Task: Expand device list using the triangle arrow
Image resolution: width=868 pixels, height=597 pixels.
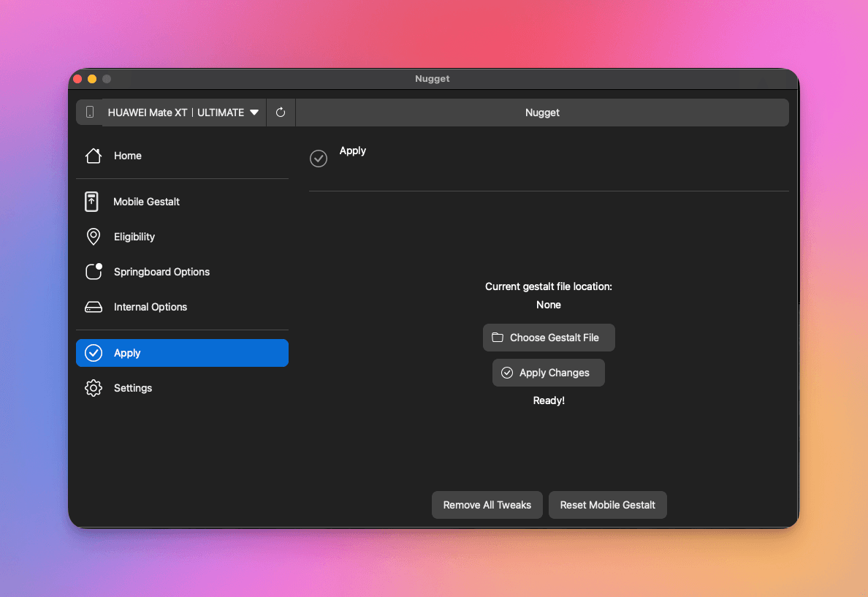Action: 254,113
